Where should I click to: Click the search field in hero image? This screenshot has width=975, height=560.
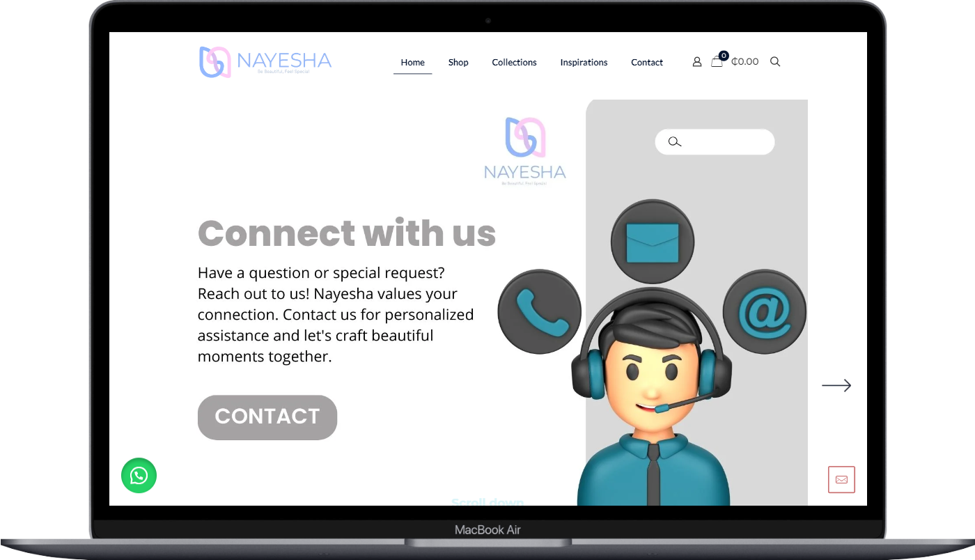click(715, 142)
